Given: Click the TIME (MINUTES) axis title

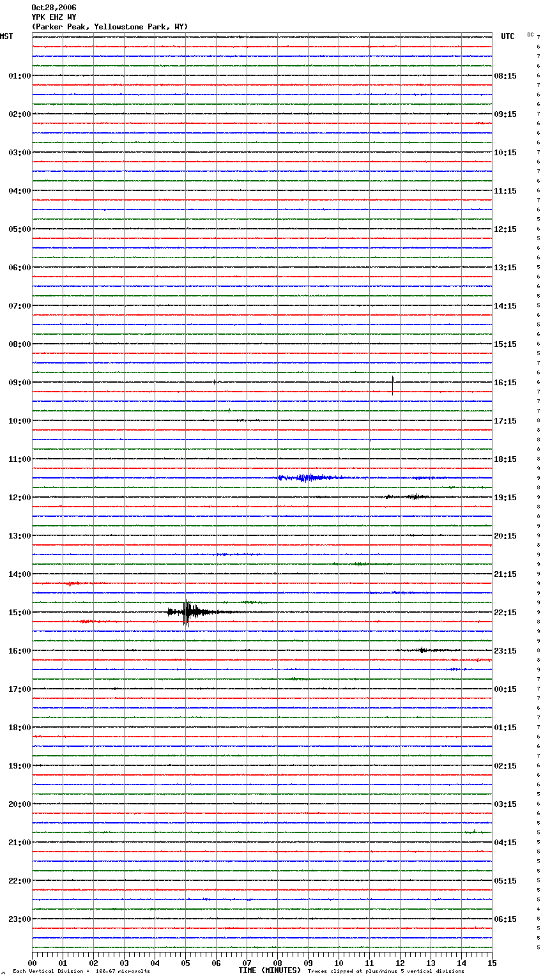Looking at the screenshot, I should (270, 970).
